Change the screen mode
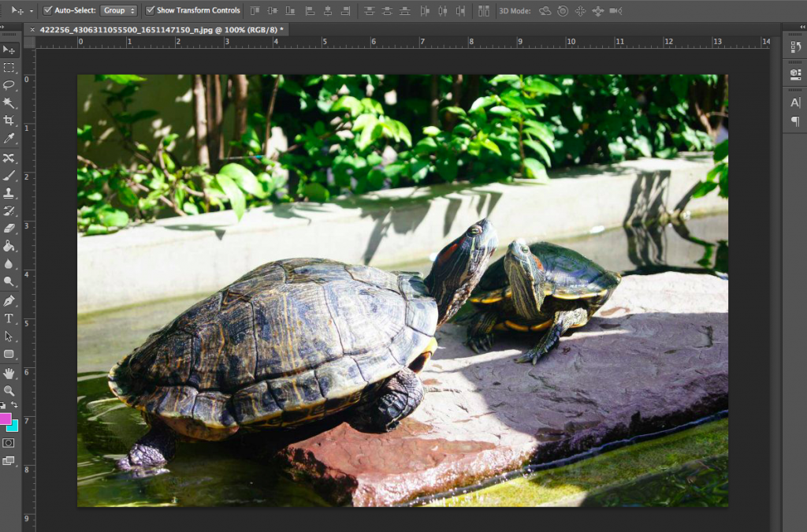Screen dimensions: 807x532 [9, 460]
